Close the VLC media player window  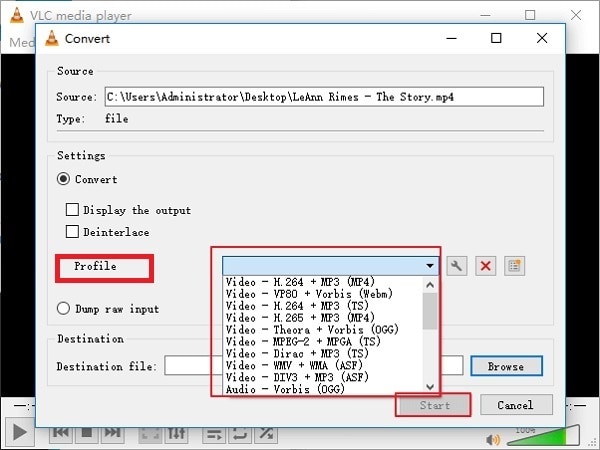click(576, 15)
